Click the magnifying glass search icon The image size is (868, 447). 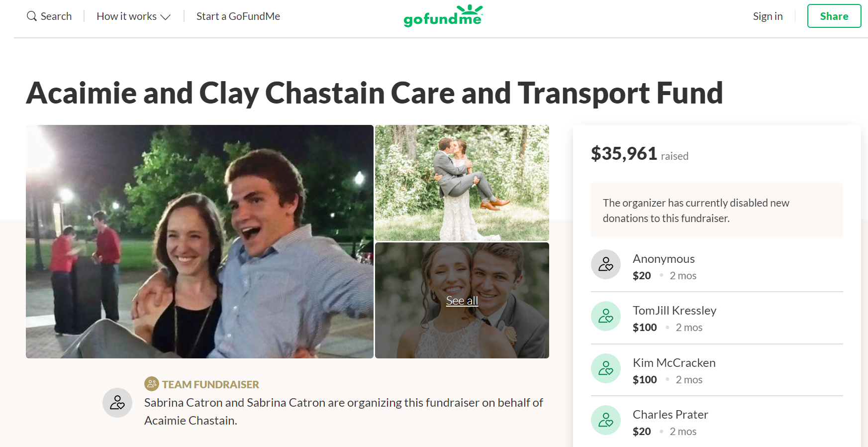click(x=32, y=16)
